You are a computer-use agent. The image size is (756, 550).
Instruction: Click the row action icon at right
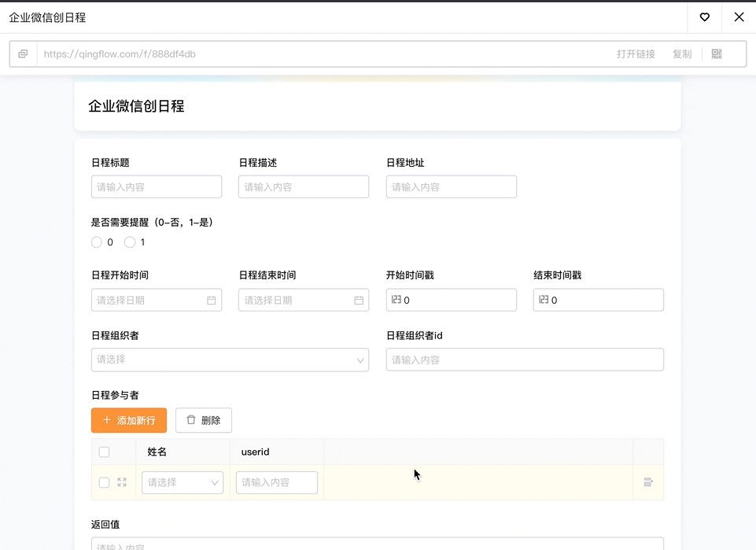click(x=648, y=482)
